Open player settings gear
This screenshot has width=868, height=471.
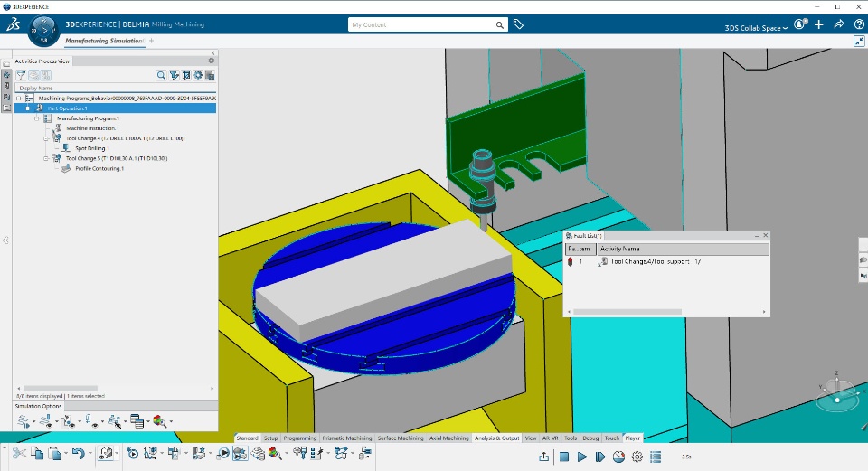tap(637, 457)
